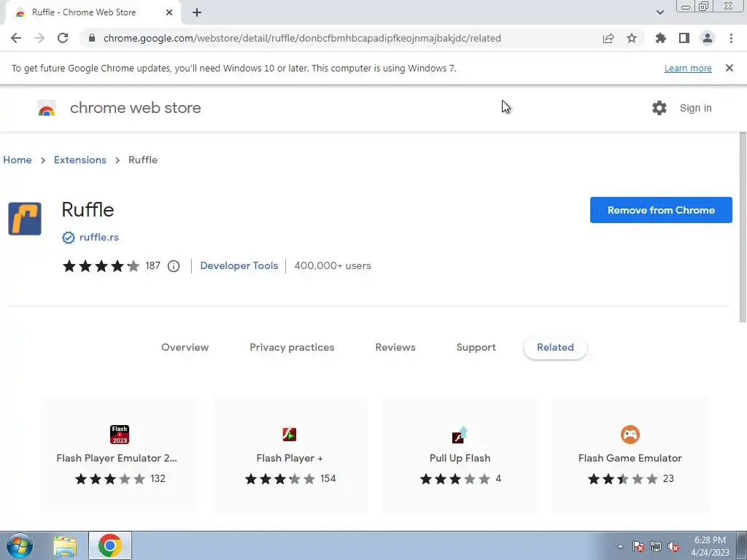Open the Reviews tab
Image resolution: width=747 pixels, height=560 pixels.
[395, 347]
